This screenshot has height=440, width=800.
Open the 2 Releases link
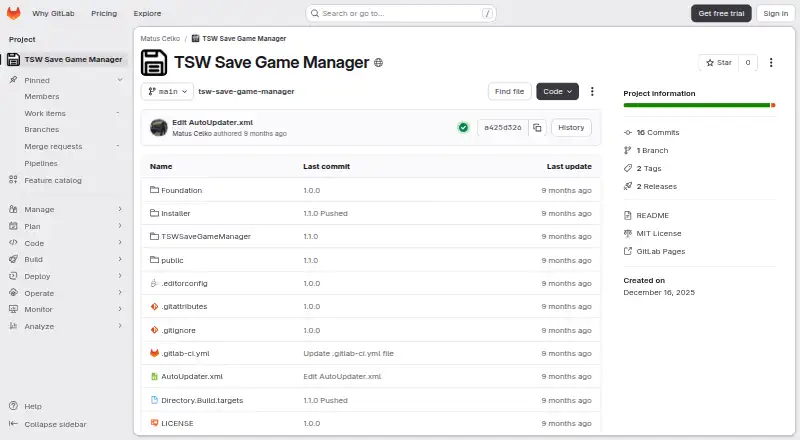pos(657,186)
